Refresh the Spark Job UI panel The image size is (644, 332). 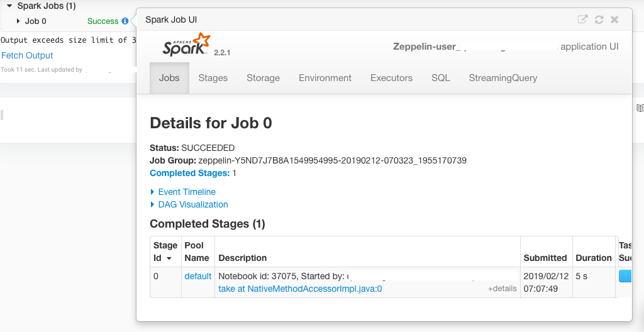click(x=599, y=19)
